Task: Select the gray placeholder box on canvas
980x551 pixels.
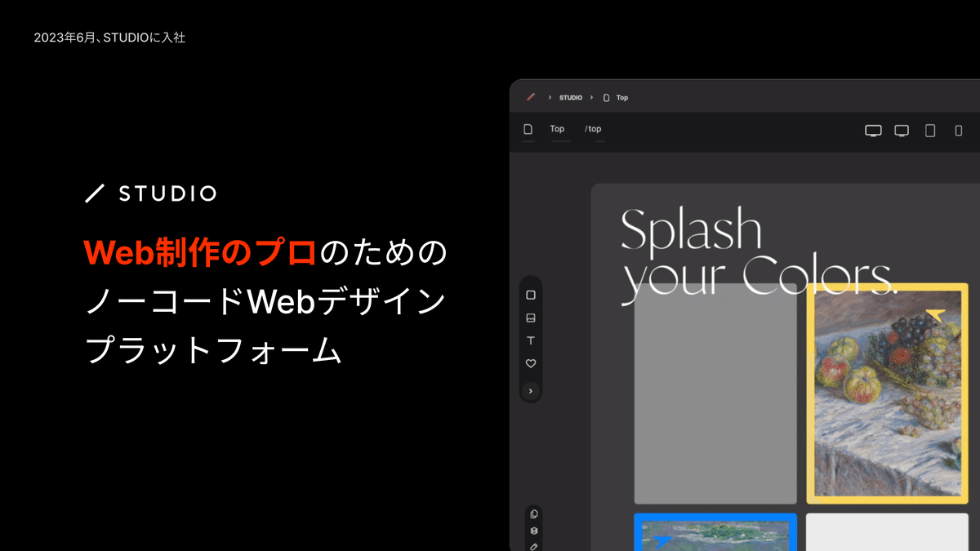Action: coord(715,393)
